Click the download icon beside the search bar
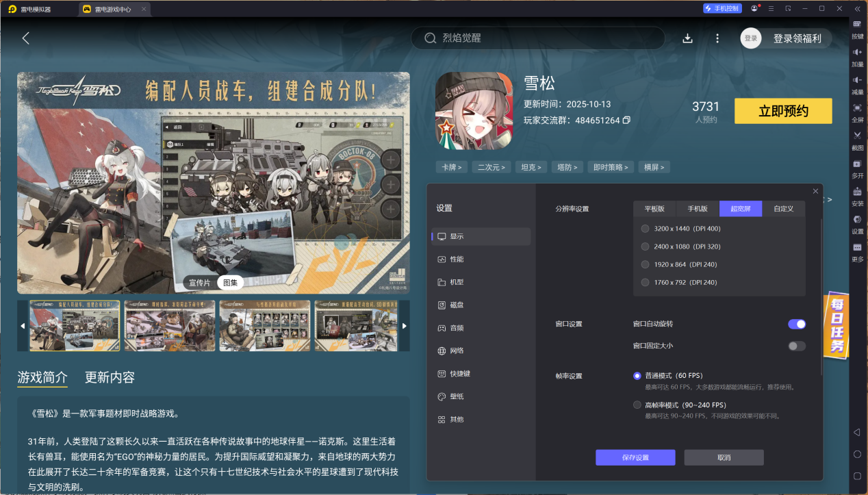The image size is (868, 495). [687, 38]
